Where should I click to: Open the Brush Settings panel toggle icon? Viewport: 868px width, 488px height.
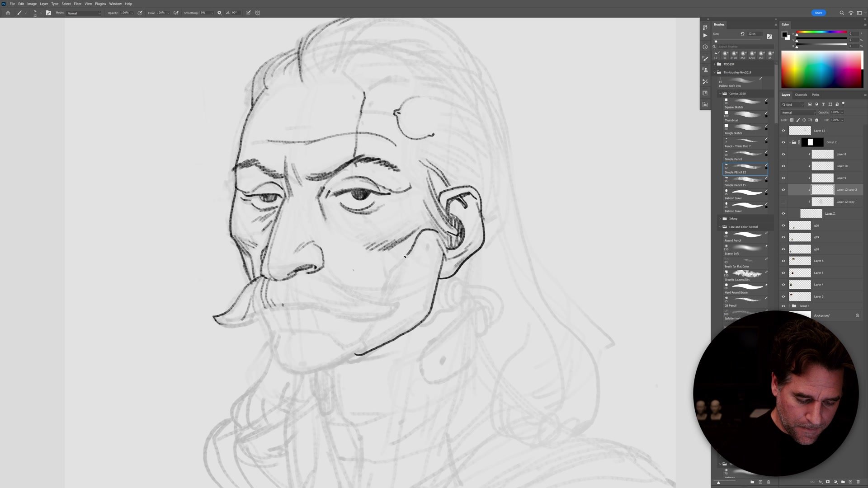coord(48,13)
